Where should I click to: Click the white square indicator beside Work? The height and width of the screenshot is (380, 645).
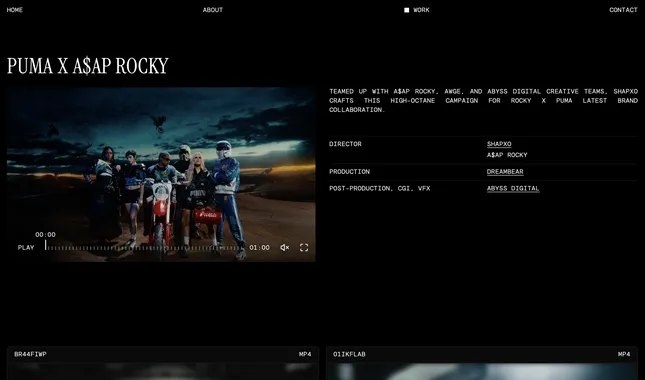pos(406,10)
